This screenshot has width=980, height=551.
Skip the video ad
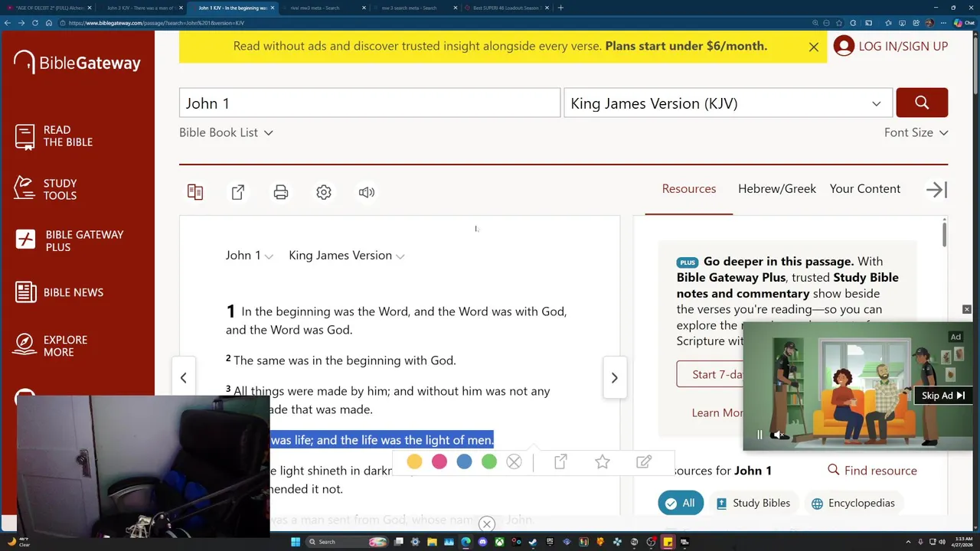click(x=943, y=396)
